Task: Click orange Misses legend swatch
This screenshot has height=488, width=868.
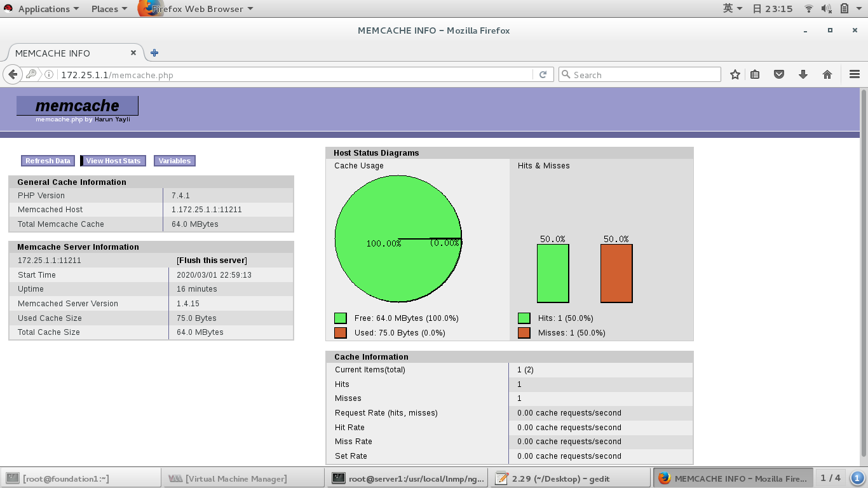Action: pyautogui.click(x=524, y=332)
